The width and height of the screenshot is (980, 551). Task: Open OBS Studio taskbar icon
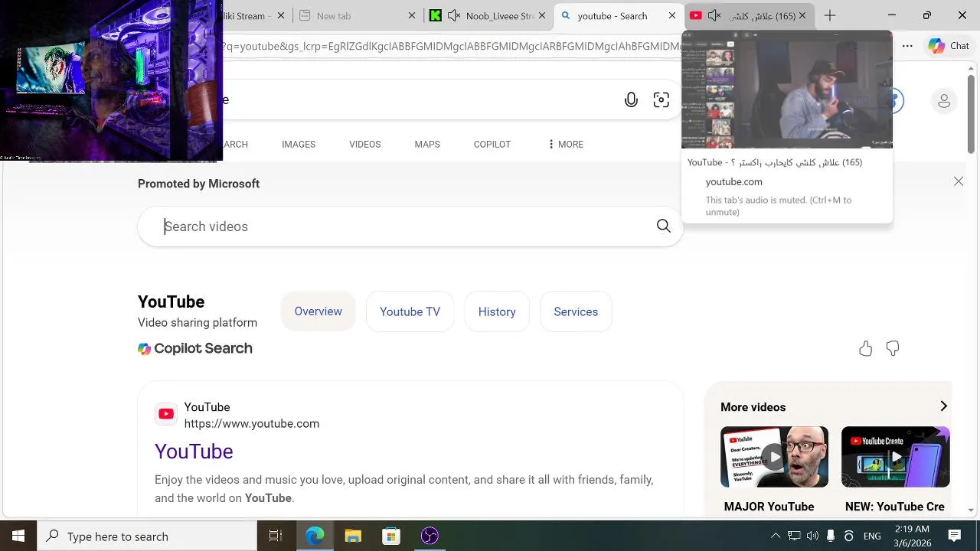click(x=430, y=536)
